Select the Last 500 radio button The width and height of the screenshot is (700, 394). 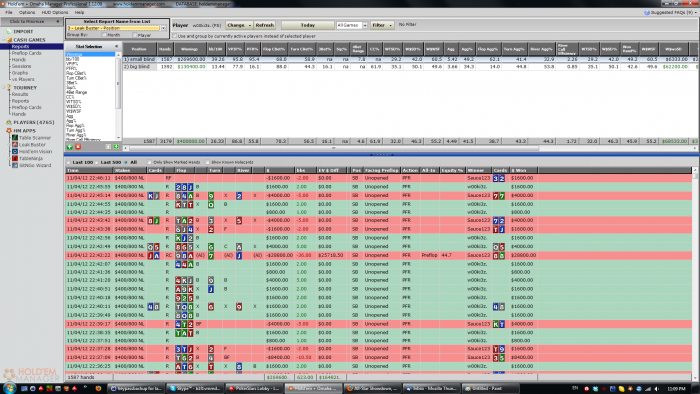97,162
